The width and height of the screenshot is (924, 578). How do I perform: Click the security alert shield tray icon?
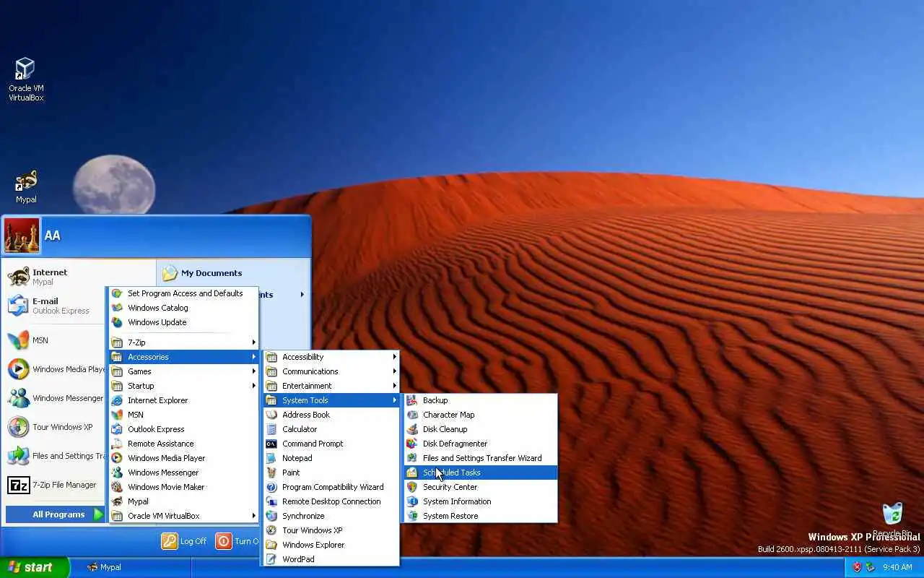coord(857,567)
